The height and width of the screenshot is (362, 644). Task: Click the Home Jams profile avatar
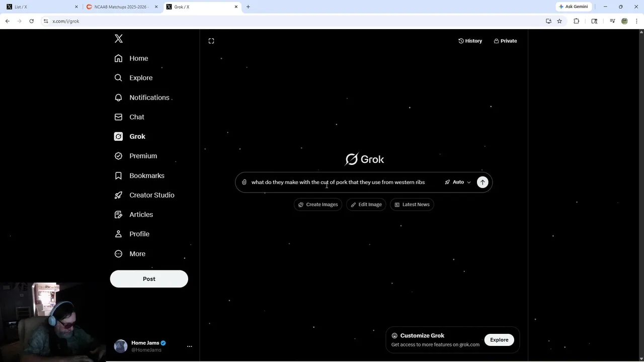pyautogui.click(x=121, y=346)
